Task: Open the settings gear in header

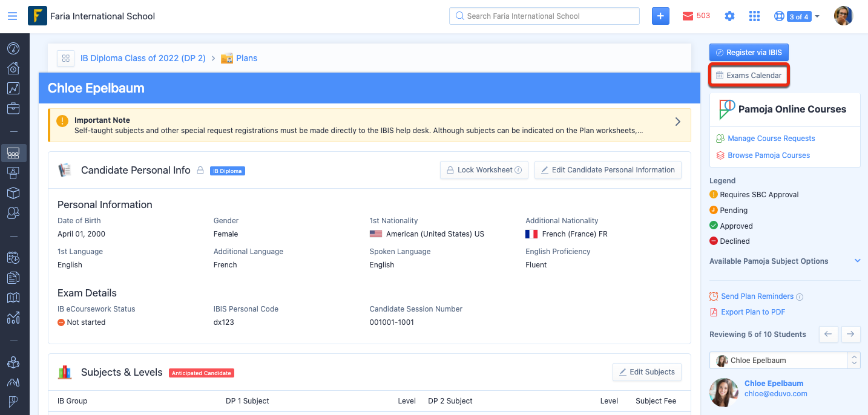Action: coord(729,16)
